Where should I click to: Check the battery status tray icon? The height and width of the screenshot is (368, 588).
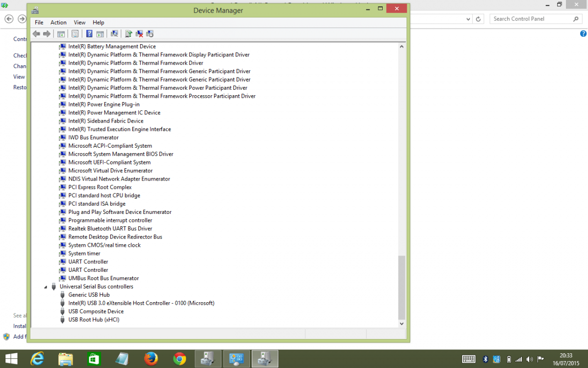tap(509, 359)
